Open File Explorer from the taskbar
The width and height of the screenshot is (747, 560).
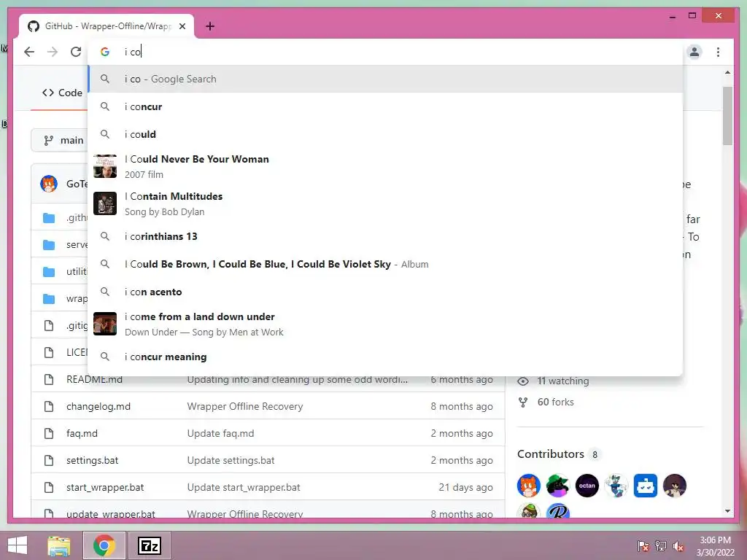point(59,545)
